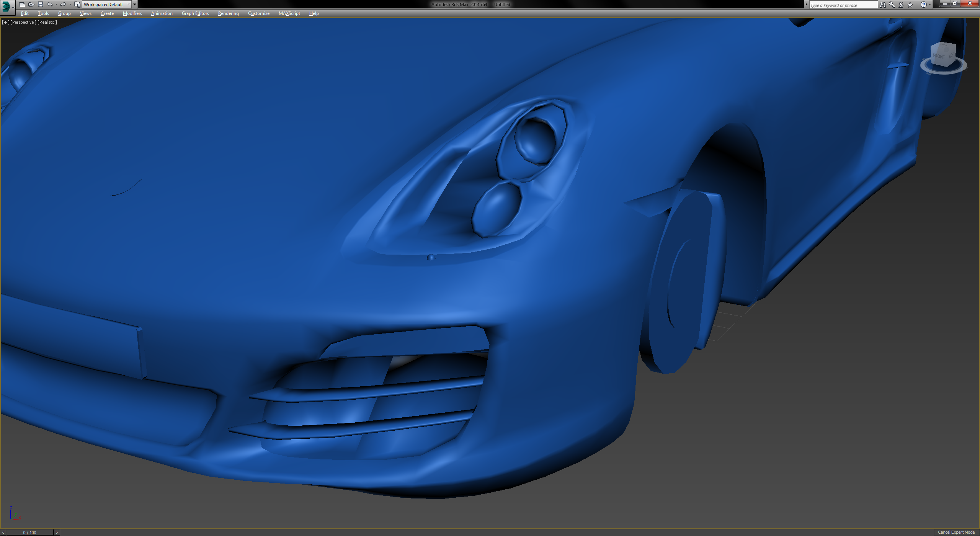Undo the last action
Image resolution: width=980 pixels, height=536 pixels.
pos(50,4)
